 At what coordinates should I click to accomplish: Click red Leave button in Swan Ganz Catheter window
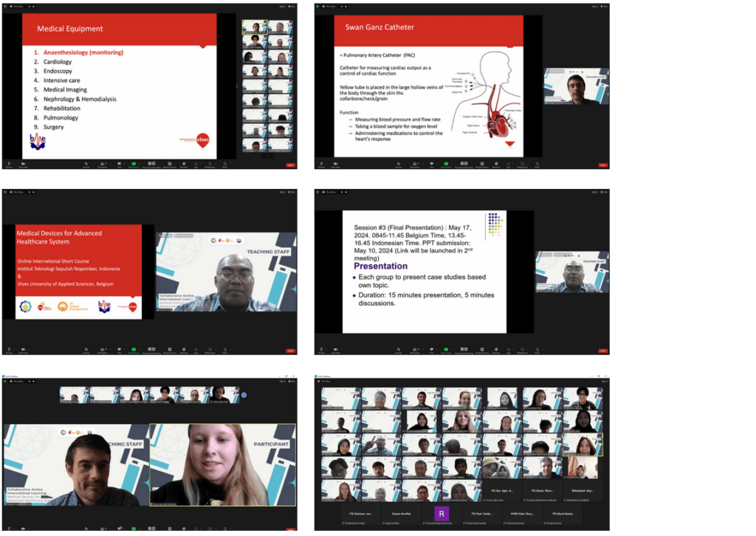pos(603,165)
